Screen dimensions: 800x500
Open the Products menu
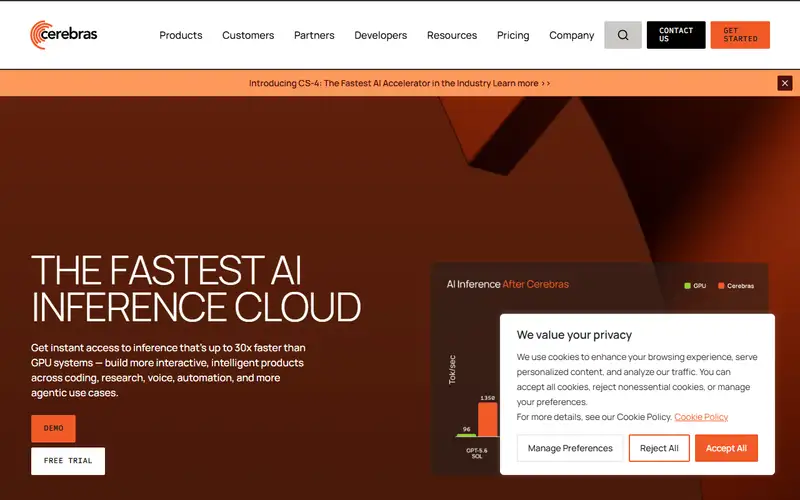click(181, 35)
